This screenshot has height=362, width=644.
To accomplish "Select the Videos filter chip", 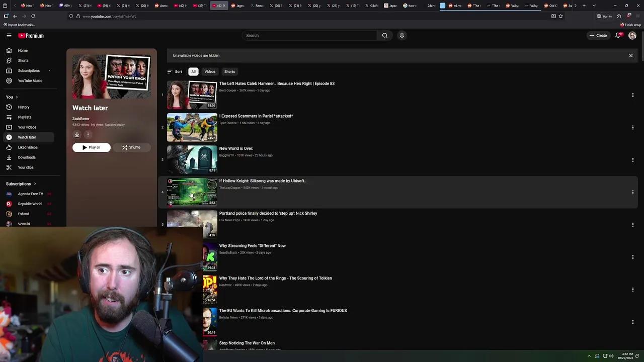I will 210,71.
